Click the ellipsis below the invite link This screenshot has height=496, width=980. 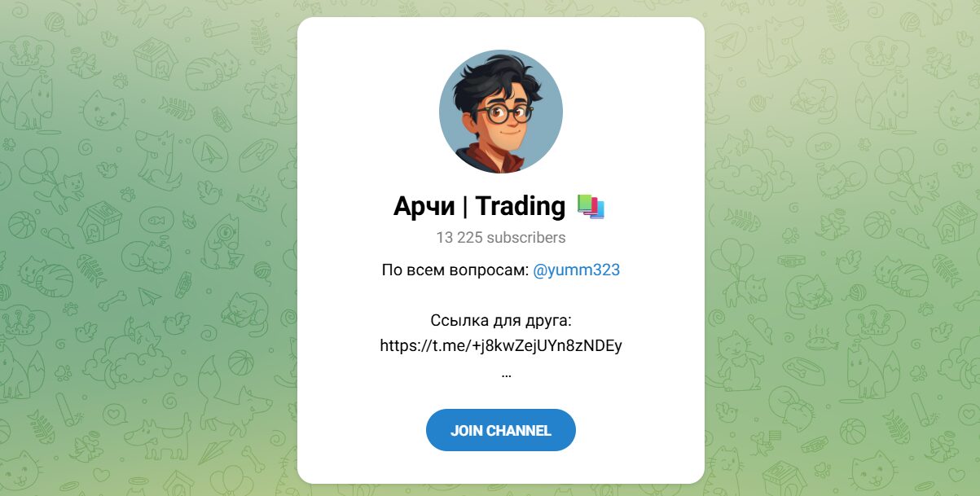pos(507,375)
